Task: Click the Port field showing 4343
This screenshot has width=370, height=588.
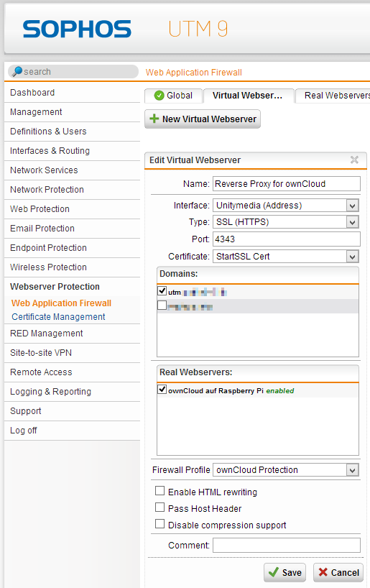Action: coord(287,239)
